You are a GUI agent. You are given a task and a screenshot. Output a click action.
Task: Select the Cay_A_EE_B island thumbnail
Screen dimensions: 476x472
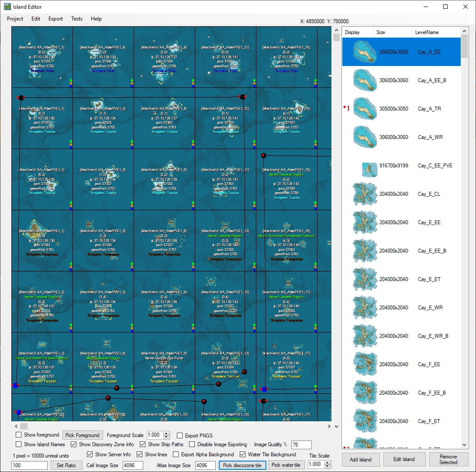pos(365,80)
